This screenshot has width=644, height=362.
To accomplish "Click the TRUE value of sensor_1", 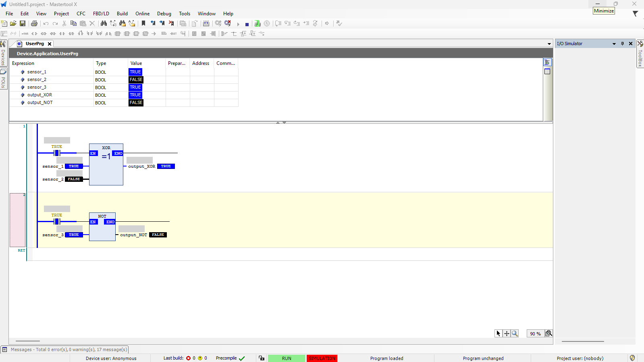I will coord(135,72).
